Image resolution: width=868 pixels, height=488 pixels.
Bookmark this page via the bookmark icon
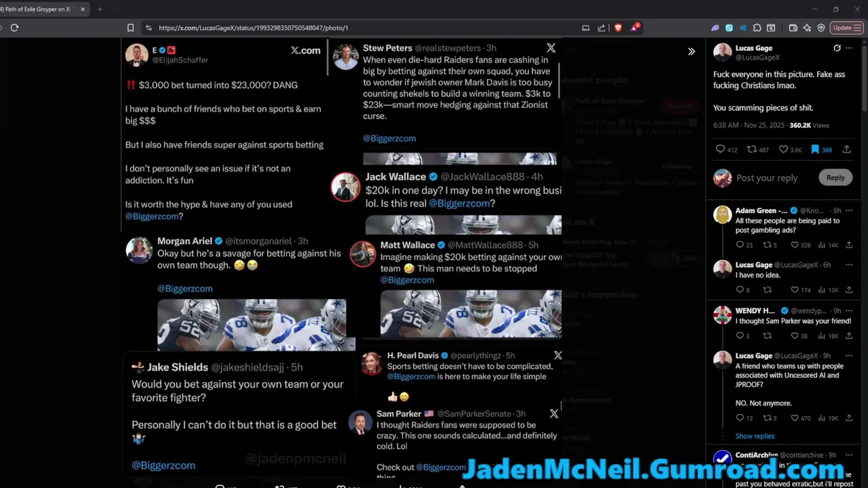130,28
